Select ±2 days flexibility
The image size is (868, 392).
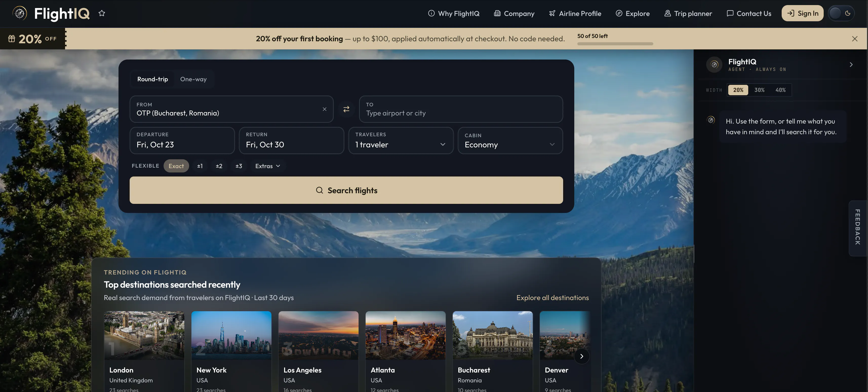219,166
